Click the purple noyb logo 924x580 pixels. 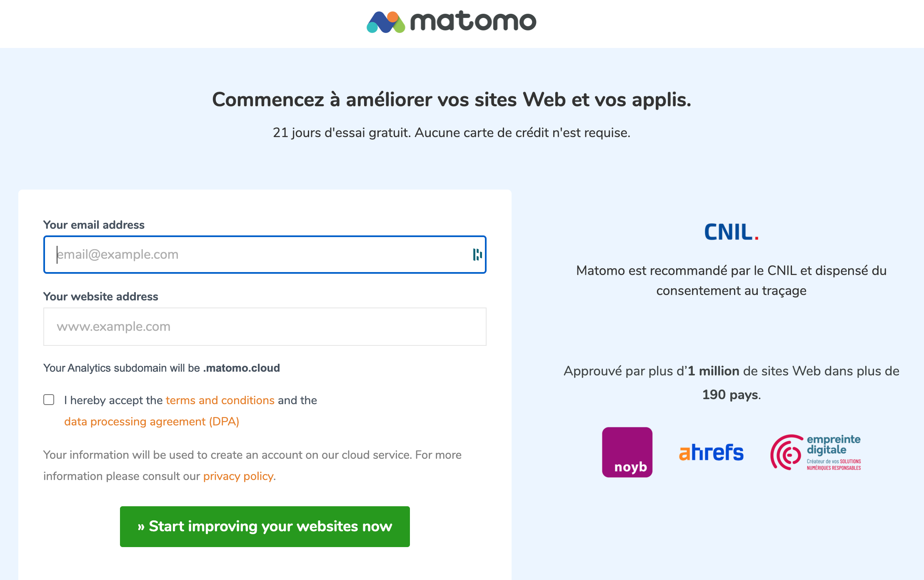click(627, 452)
